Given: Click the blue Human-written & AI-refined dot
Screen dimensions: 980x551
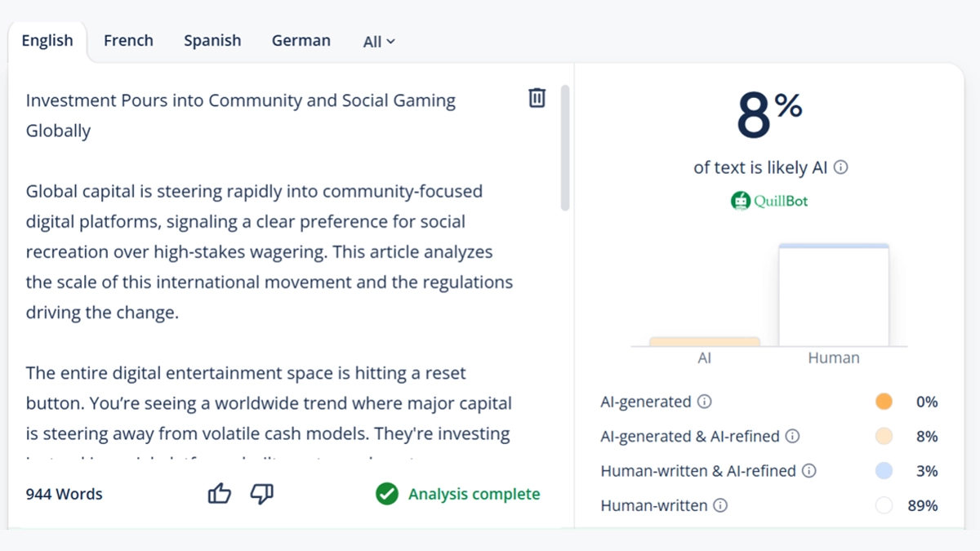Looking at the screenshot, I should [884, 471].
